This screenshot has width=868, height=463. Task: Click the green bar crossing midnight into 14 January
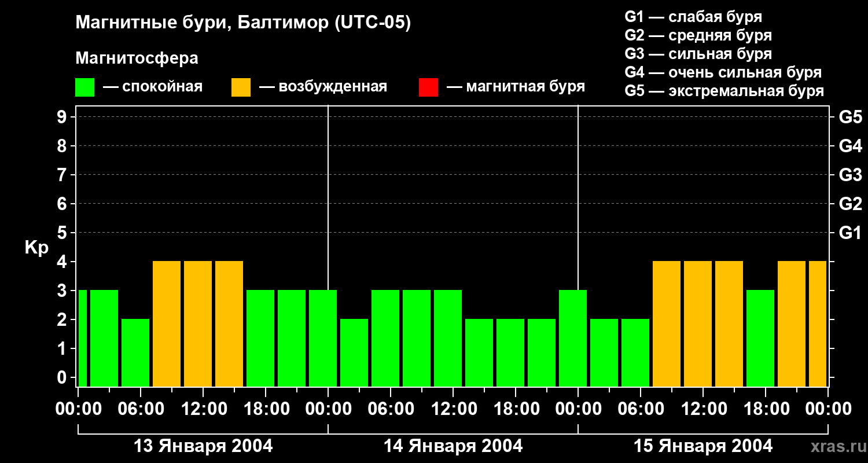(323, 338)
